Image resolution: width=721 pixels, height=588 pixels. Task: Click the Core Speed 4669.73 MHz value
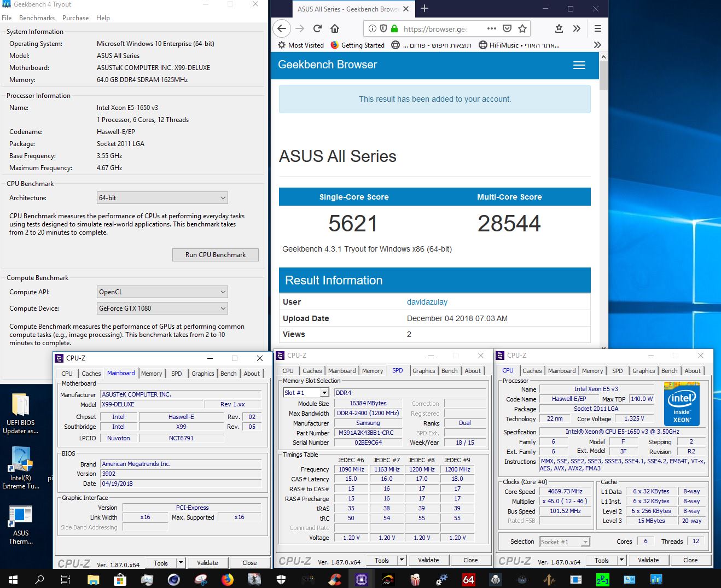click(x=565, y=491)
